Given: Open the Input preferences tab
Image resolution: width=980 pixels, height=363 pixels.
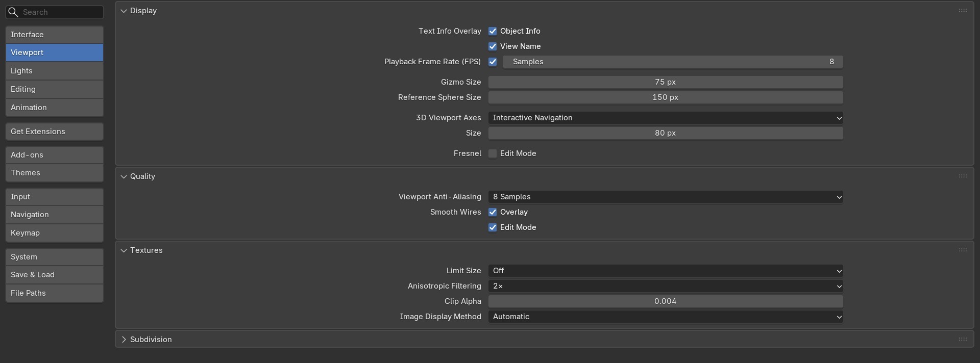Looking at the screenshot, I should [x=55, y=197].
